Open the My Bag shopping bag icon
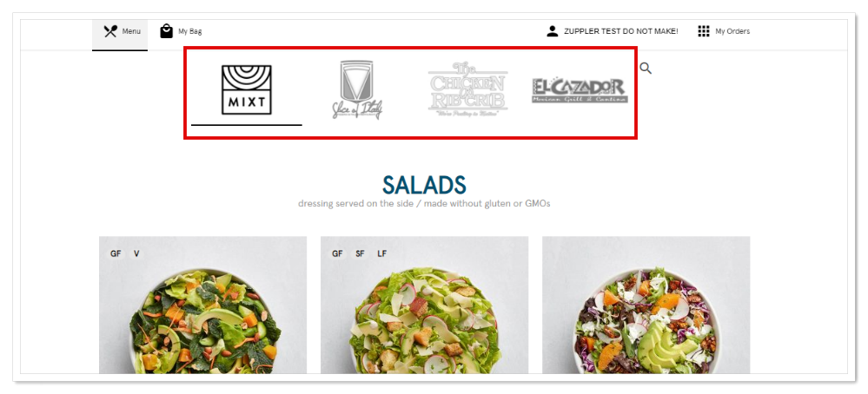The height and width of the screenshot is (394, 868). pos(167,31)
